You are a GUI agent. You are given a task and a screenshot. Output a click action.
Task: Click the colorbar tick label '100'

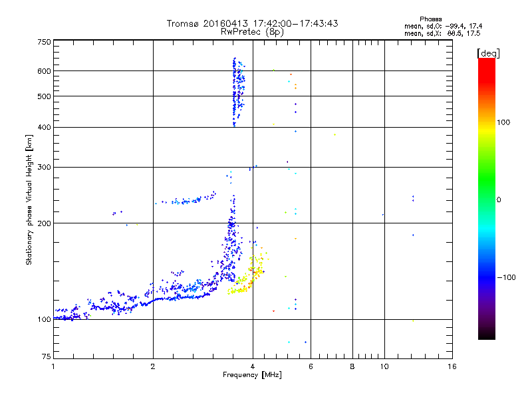click(503, 122)
